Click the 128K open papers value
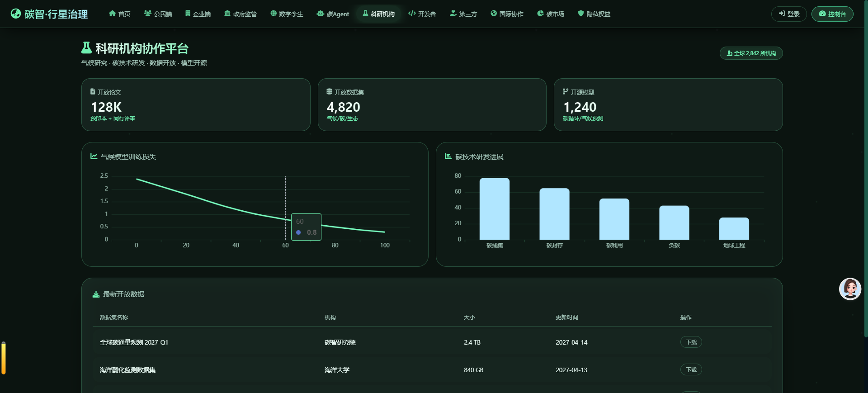 coord(106,107)
